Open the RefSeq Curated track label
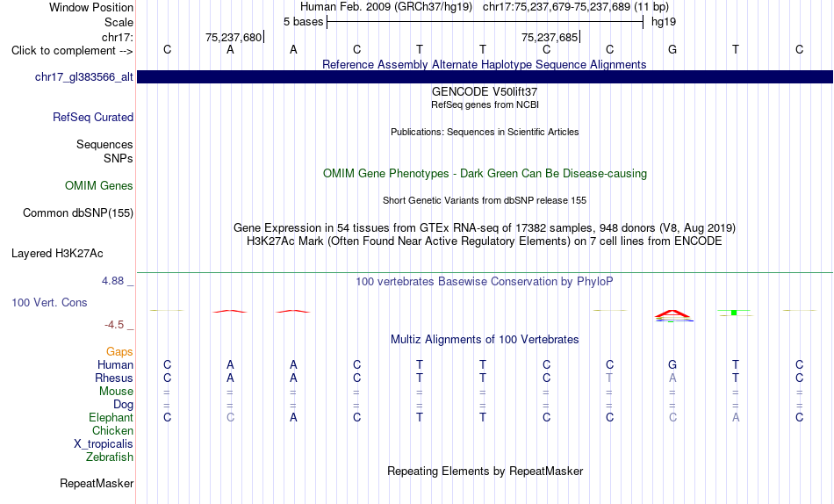This screenshot has height=504, width=834. pos(93,117)
